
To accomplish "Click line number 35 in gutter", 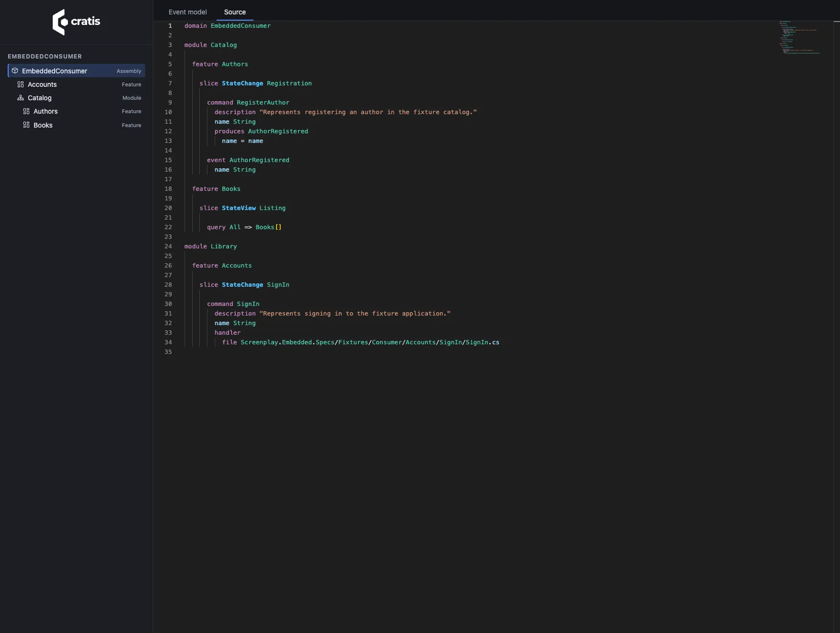I will coord(168,352).
